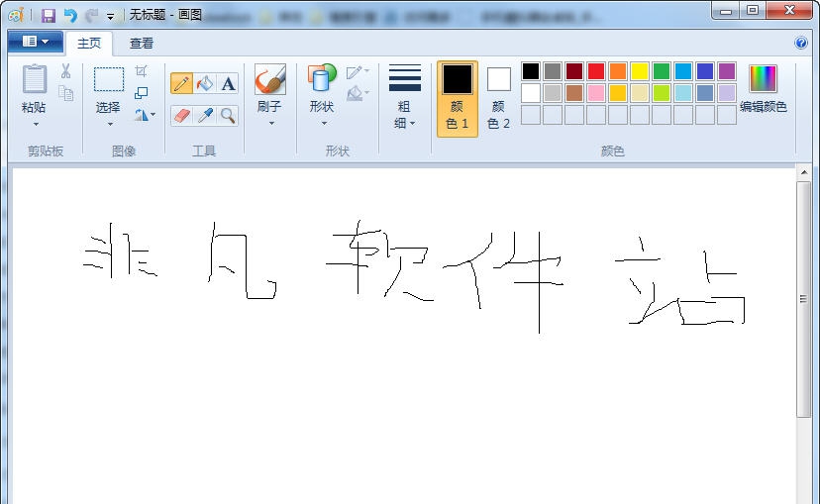Click the Redo arrow in title bar

click(92, 15)
